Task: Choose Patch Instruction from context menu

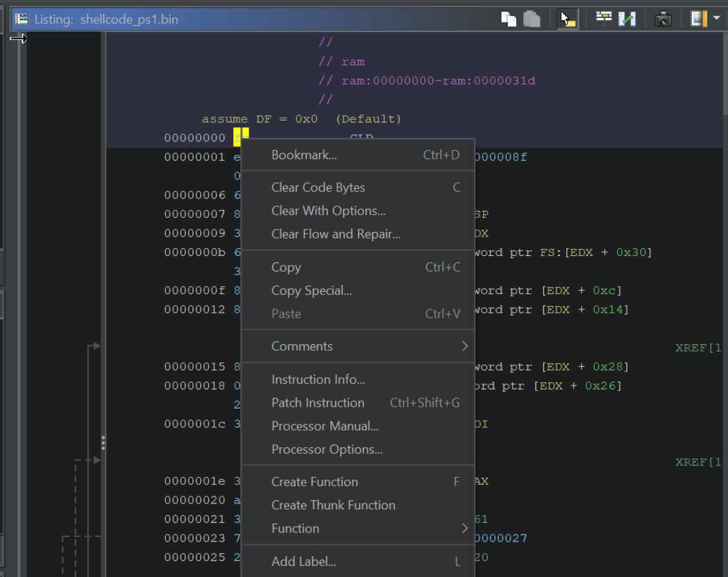Action: 318,403
